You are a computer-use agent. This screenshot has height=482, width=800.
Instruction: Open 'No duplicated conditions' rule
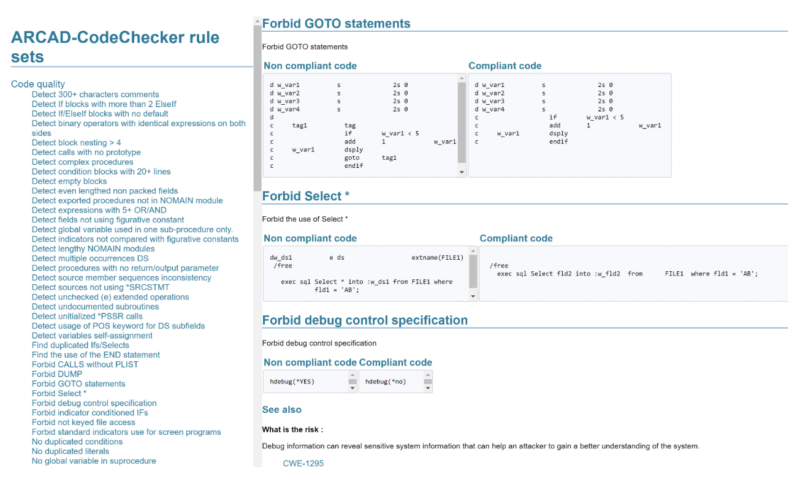77,442
